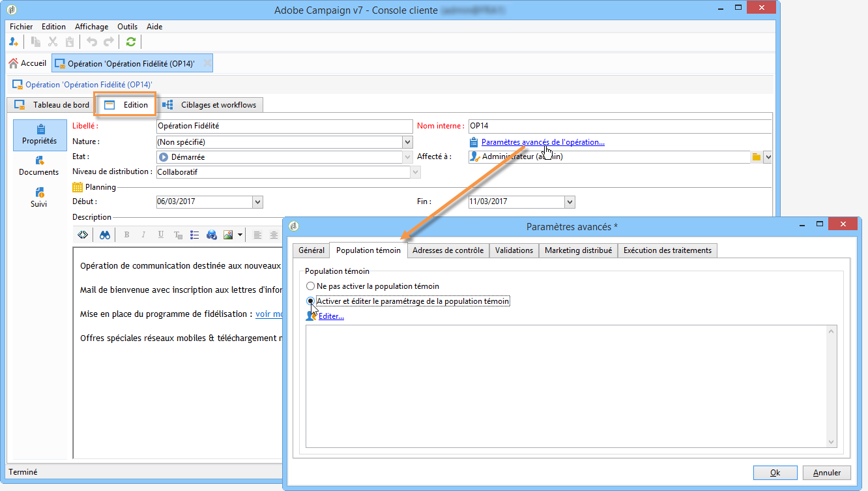Open the Début date picker dropdown

pos(257,202)
